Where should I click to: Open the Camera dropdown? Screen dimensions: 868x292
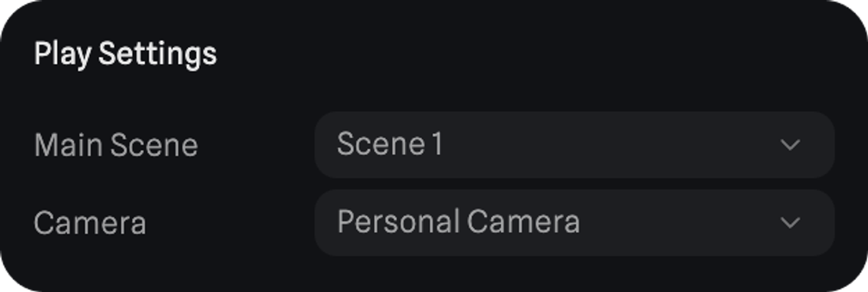(x=574, y=223)
